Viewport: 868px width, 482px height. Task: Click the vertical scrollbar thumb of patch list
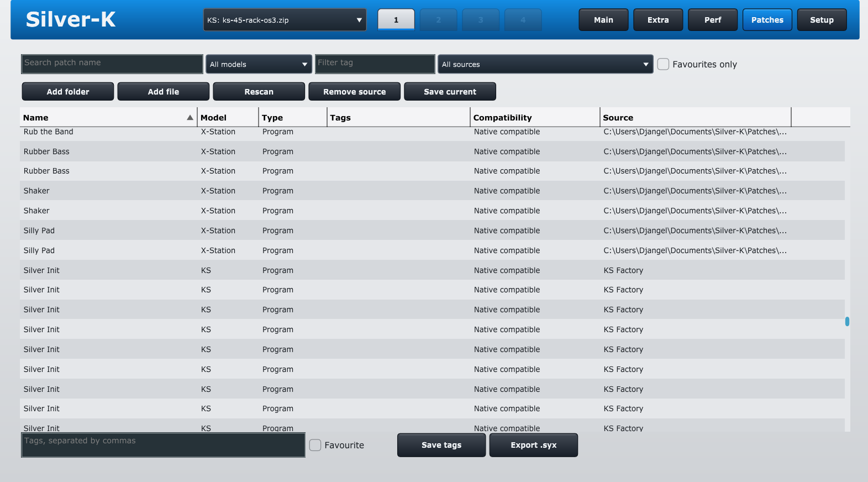847,321
